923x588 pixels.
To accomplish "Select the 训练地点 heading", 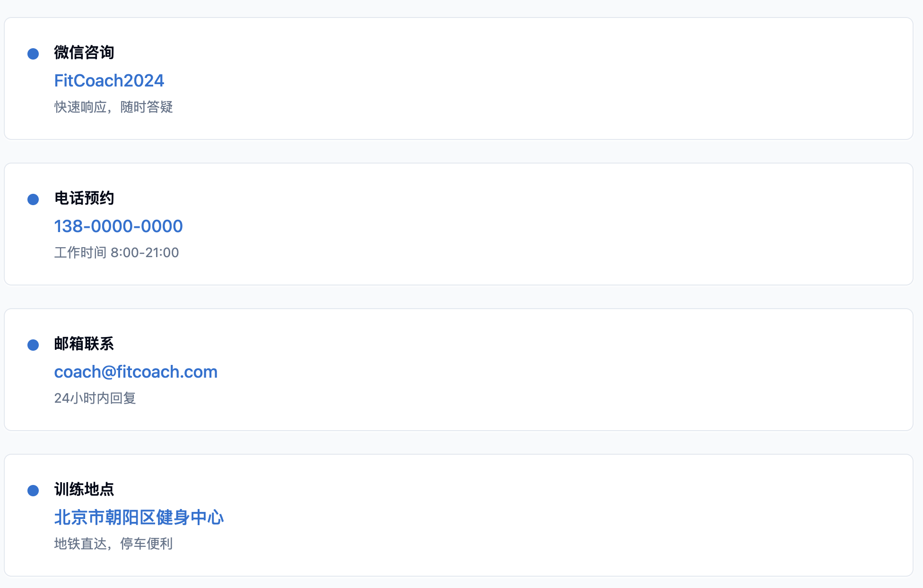I will [x=84, y=489].
